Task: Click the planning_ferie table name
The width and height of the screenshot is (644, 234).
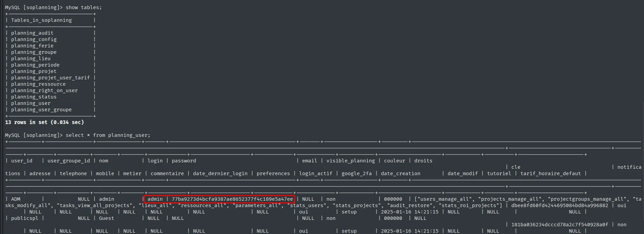Action: (32, 46)
